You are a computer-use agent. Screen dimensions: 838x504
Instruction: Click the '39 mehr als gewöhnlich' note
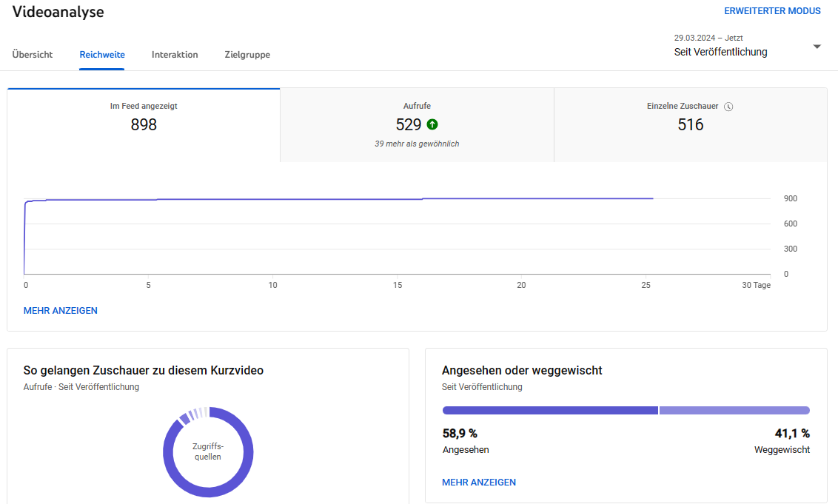pyautogui.click(x=417, y=144)
